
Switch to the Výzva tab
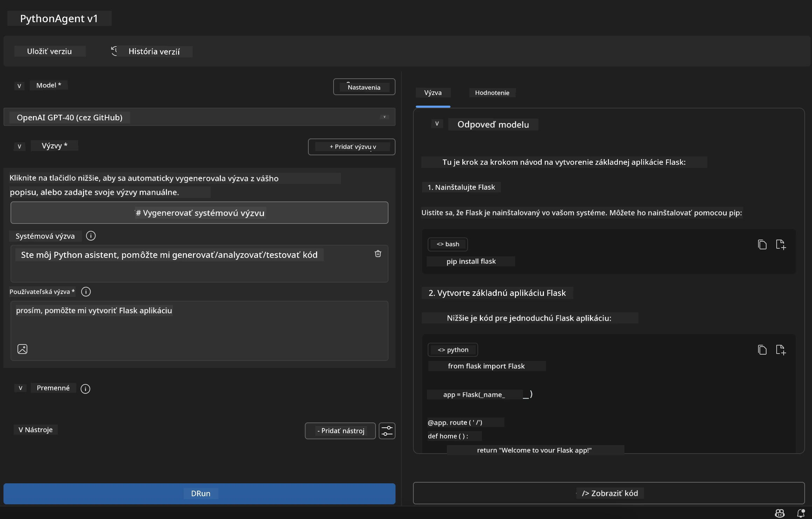click(433, 93)
